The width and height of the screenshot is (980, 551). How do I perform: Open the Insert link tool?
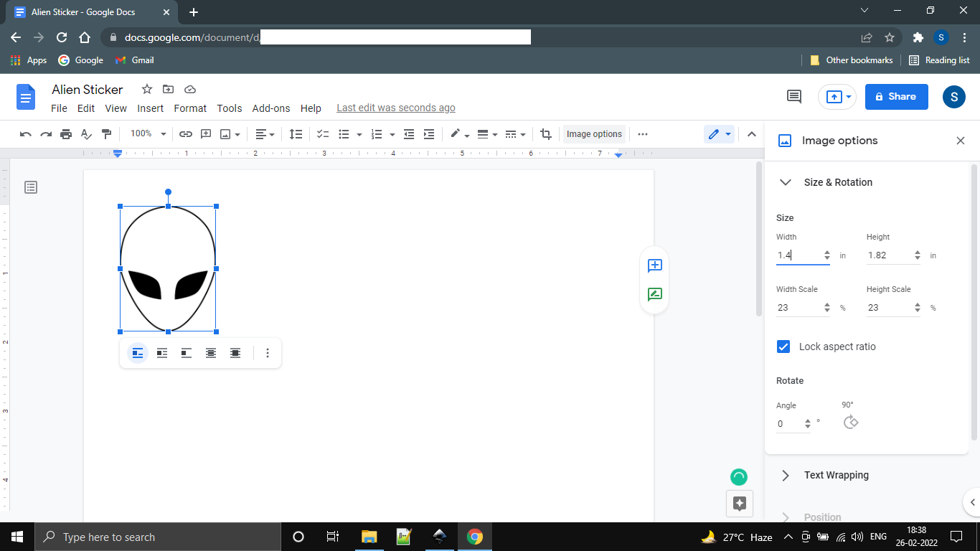(x=185, y=133)
